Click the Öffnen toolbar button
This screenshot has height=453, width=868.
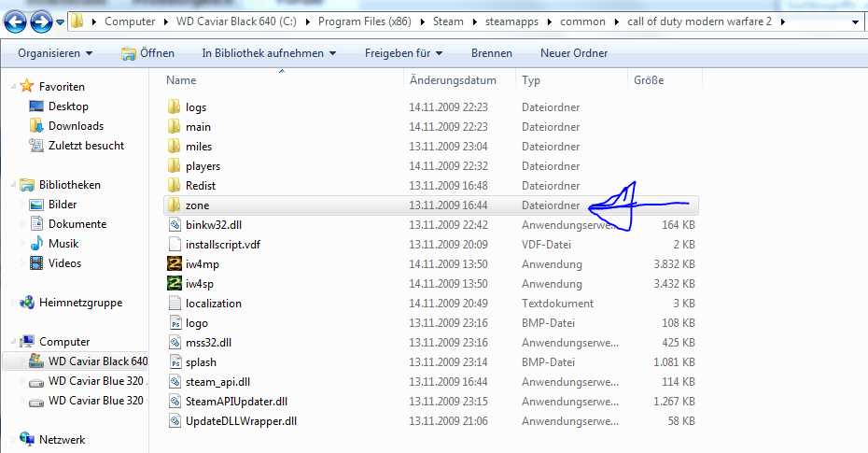pyautogui.click(x=147, y=53)
